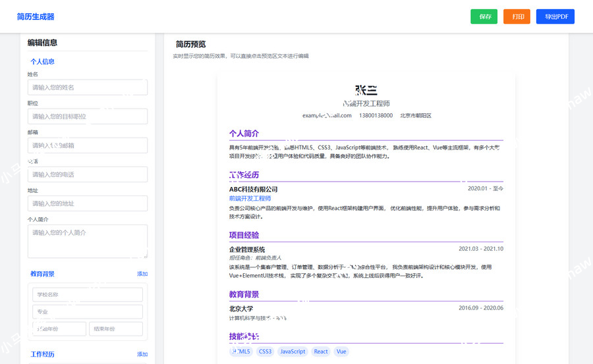Click the blue 导出PDF button
The width and height of the screenshot is (593, 364).
[x=555, y=16]
